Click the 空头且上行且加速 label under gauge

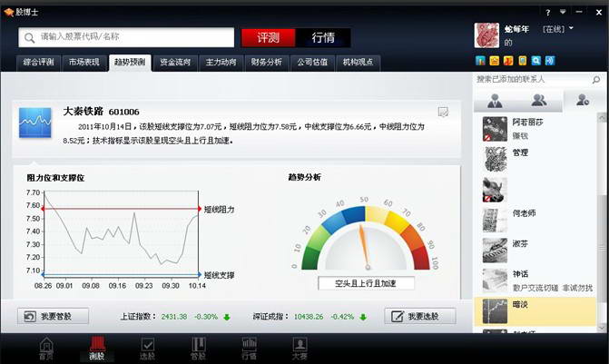pyautogui.click(x=366, y=283)
